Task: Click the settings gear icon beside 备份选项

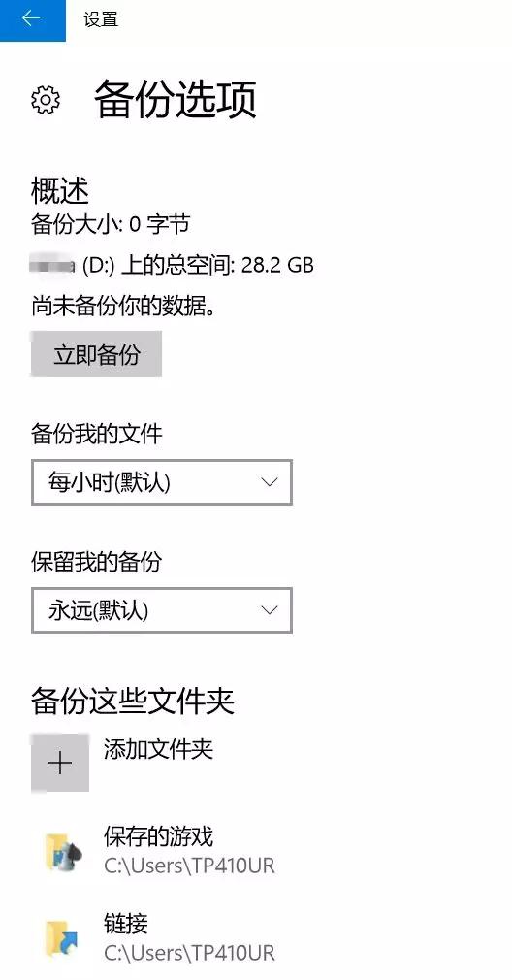Action: (46, 101)
